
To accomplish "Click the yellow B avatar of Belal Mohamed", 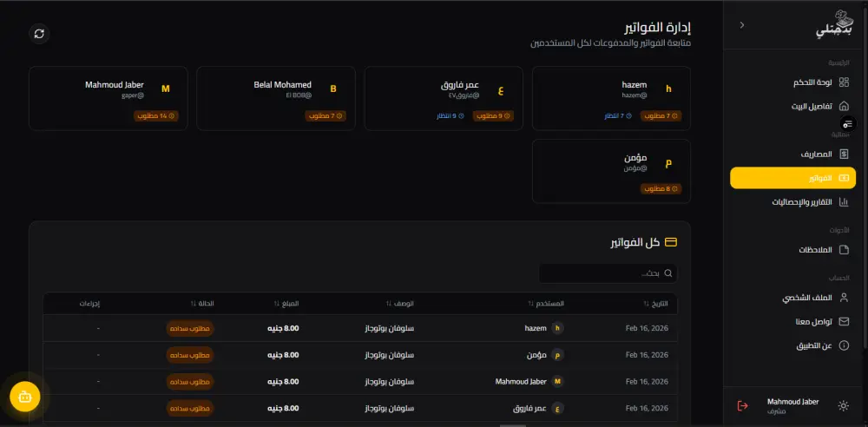I will [333, 89].
